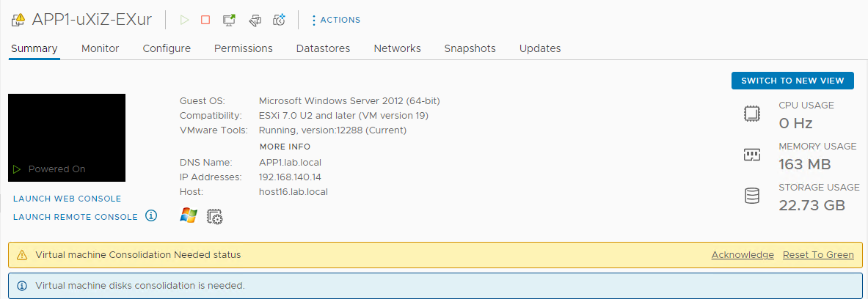Click the red Power Off icon

coord(205,20)
